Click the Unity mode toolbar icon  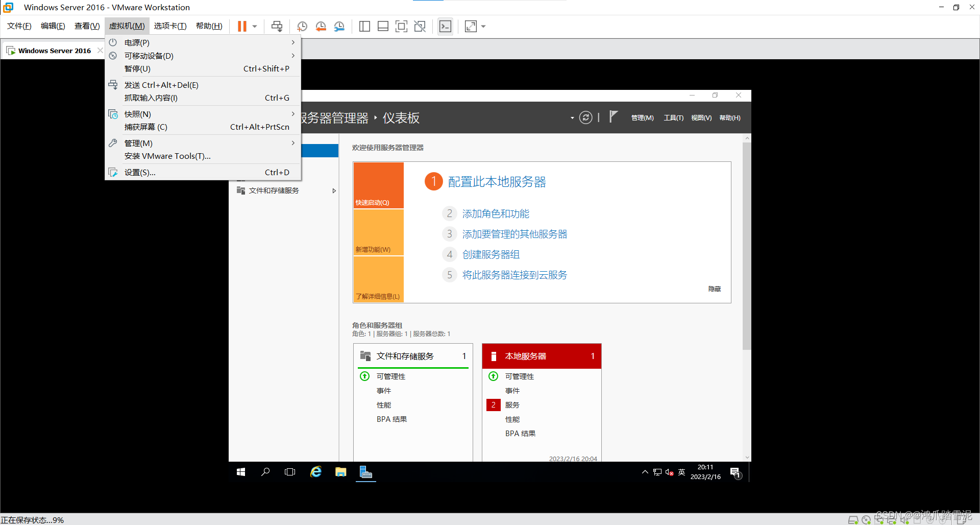click(x=420, y=26)
